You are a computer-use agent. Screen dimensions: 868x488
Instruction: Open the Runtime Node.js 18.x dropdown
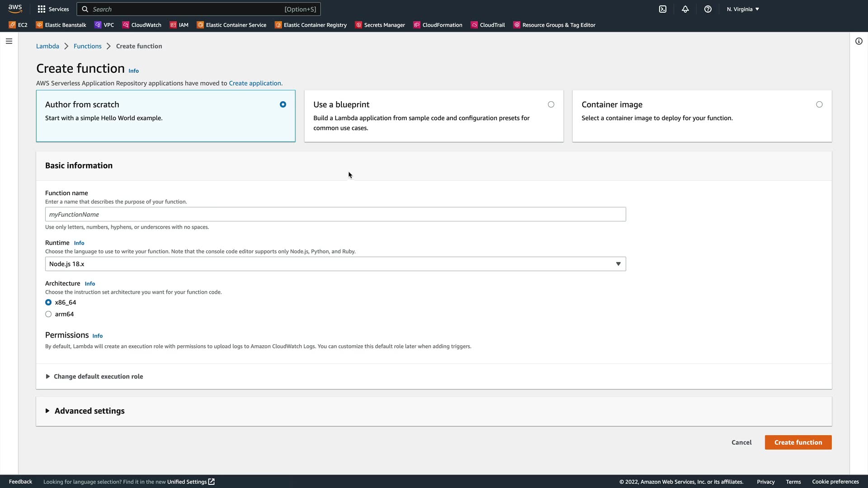point(335,264)
